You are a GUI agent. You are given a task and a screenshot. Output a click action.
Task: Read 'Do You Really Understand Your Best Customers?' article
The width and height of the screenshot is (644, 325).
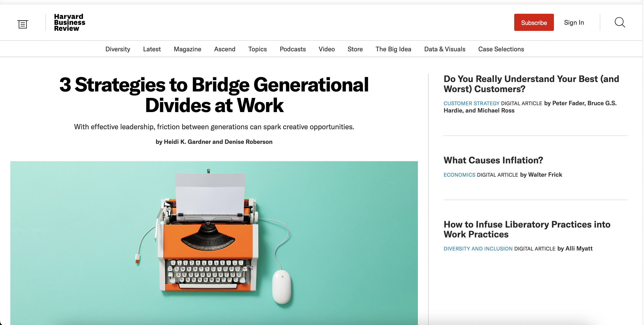[x=531, y=84]
